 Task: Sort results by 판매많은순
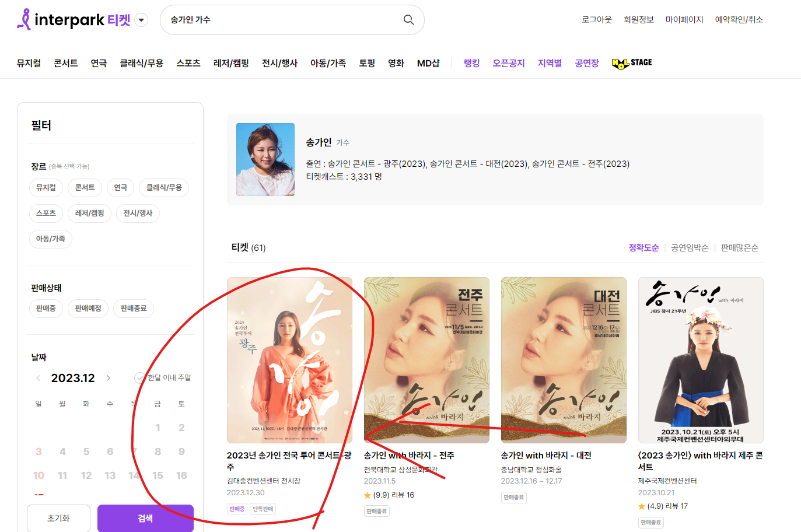click(x=740, y=248)
